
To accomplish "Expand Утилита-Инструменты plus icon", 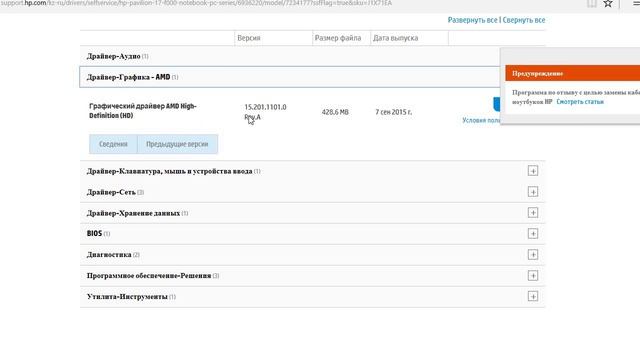I will pos(533,296).
